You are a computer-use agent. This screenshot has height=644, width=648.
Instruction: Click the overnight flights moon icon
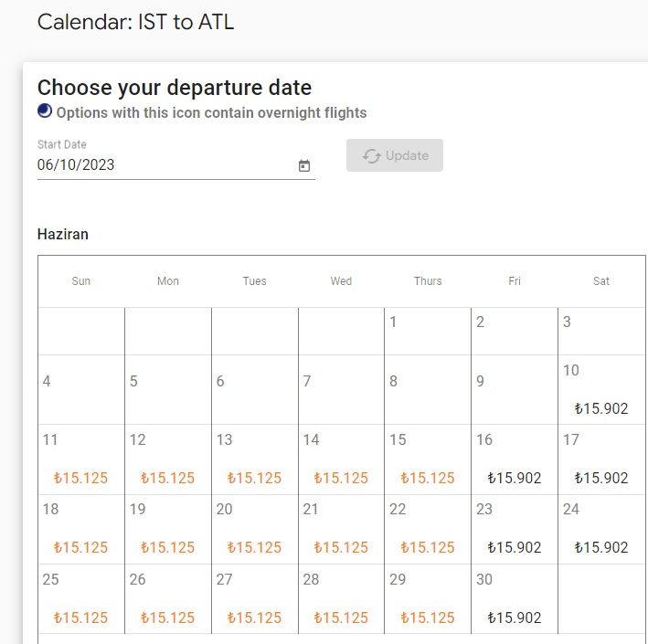pos(45,111)
